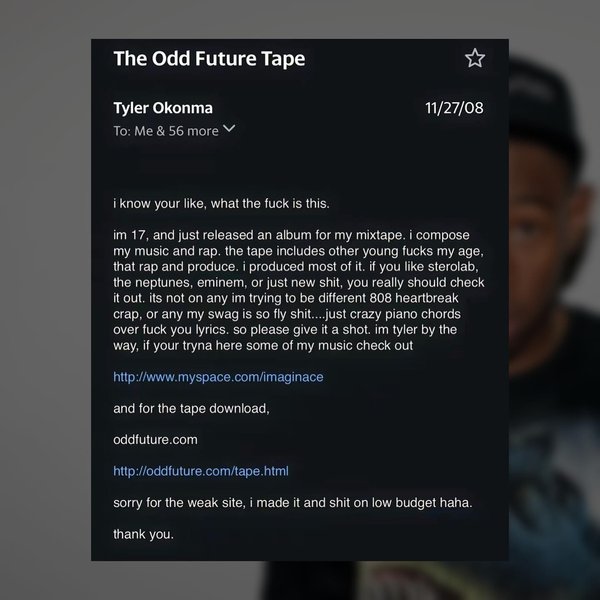
Task: Click the main body paragraph starting "im 17"
Action: (299, 290)
